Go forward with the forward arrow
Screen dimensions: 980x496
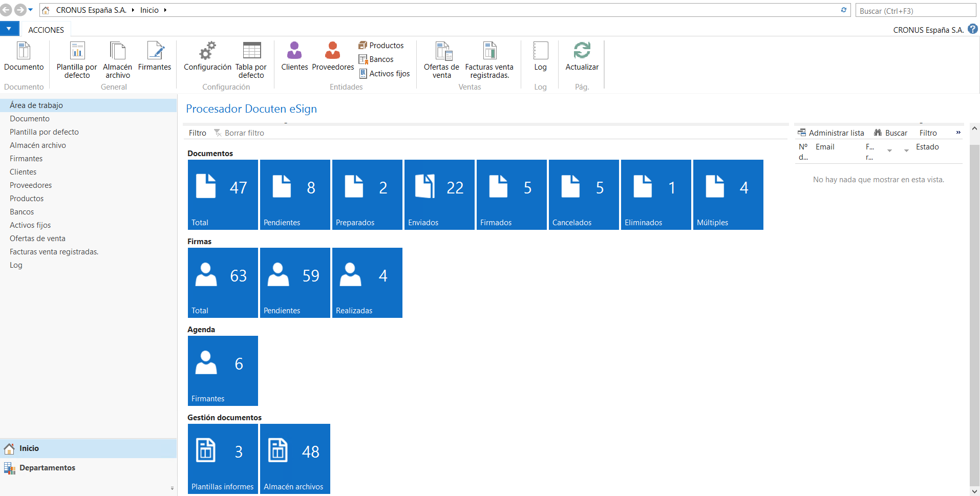(x=20, y=10)
